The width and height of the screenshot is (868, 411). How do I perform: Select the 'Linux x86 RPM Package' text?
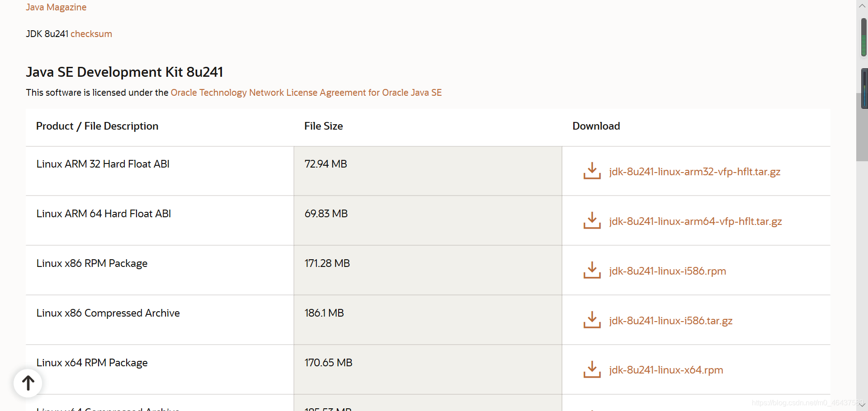[x=92, y=263]
